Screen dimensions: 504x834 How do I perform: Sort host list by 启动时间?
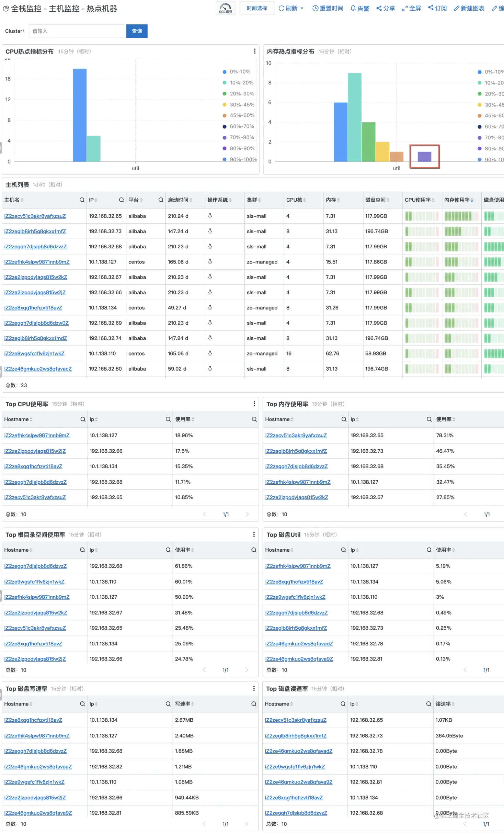[191, 200]
